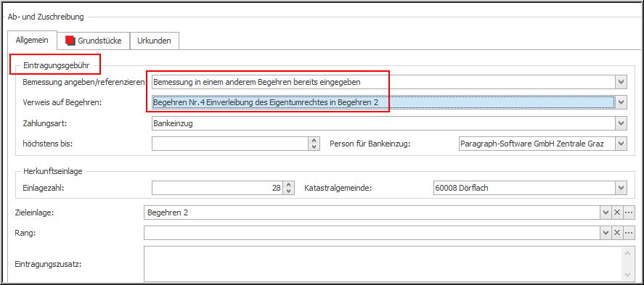Expand the Zieleinlage dropdown arrow

[x=606, y=212]
